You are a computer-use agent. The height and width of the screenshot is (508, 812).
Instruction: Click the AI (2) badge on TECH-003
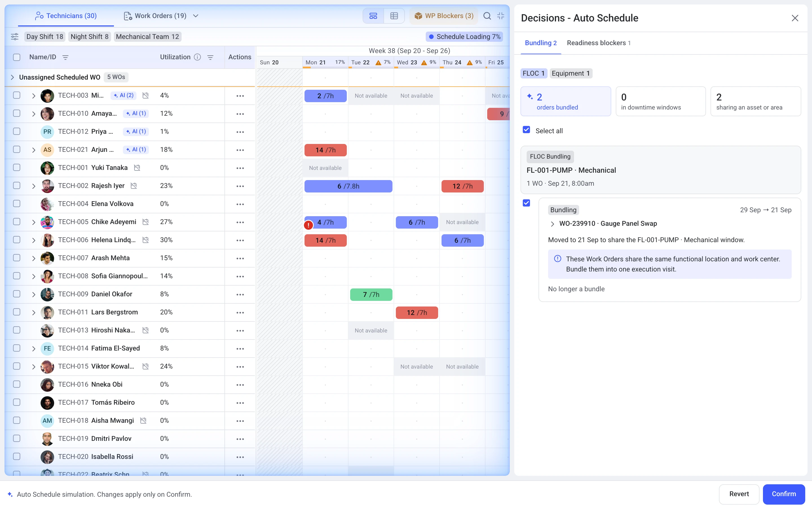click(x=123, y=95)
